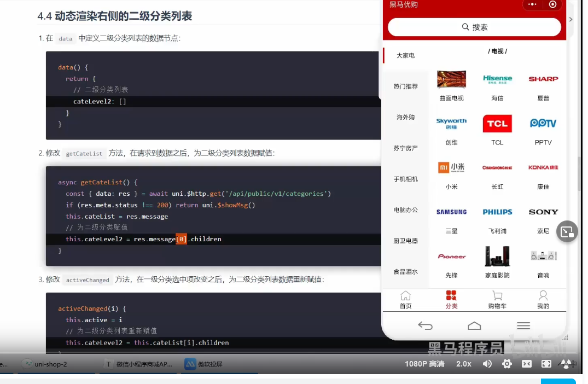Open 微信小程序商城AP... taskbar item
Screen dimensions: 588x384
(x=139, y=364)
